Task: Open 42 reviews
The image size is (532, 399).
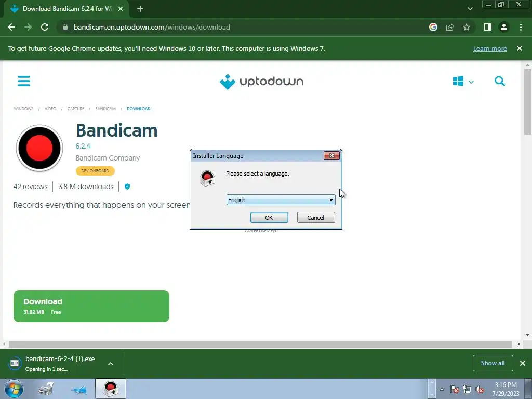Action: point(30,187)
